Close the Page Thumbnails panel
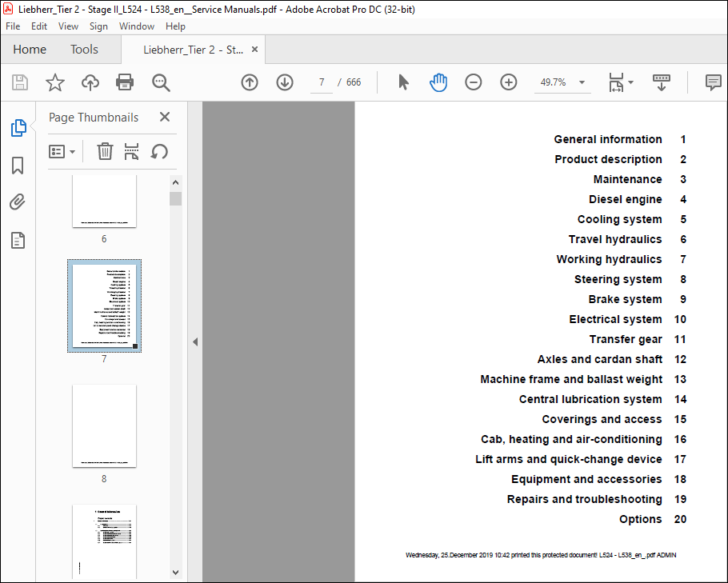The width and height of the screenshot is (728, 583). coord(165,117)
